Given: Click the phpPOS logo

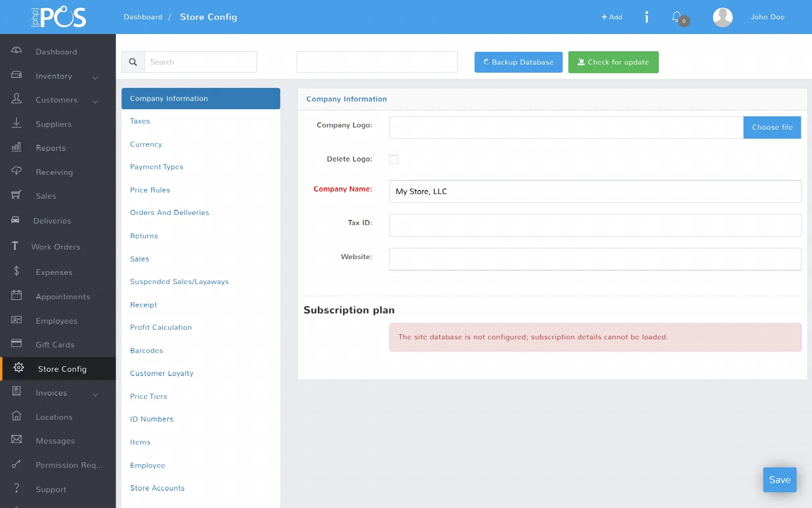Looking at the screenshot, I should [x=58, y=17].
